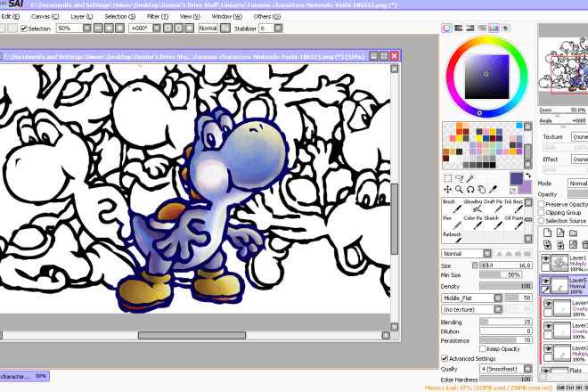Open the Middle_Flat brush shape dropdown
Viewport: 588px width, 392px height.
(498, 298)
